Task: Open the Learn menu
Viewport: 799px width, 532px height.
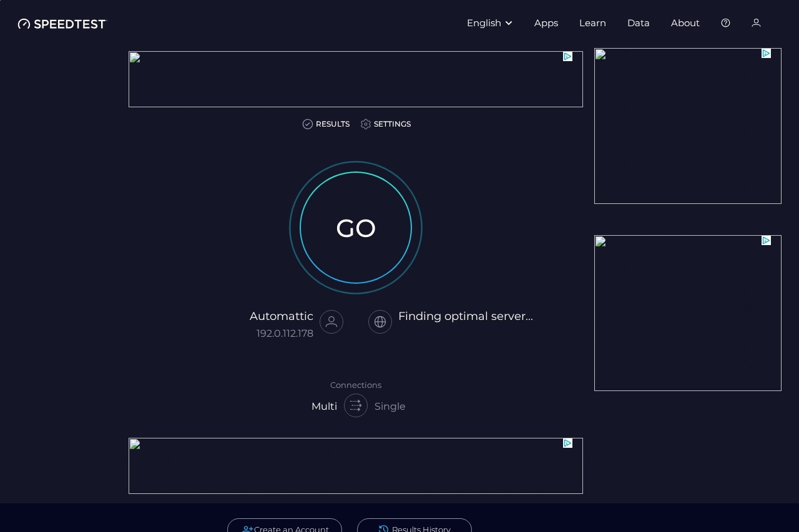Action: coord(592,23)
